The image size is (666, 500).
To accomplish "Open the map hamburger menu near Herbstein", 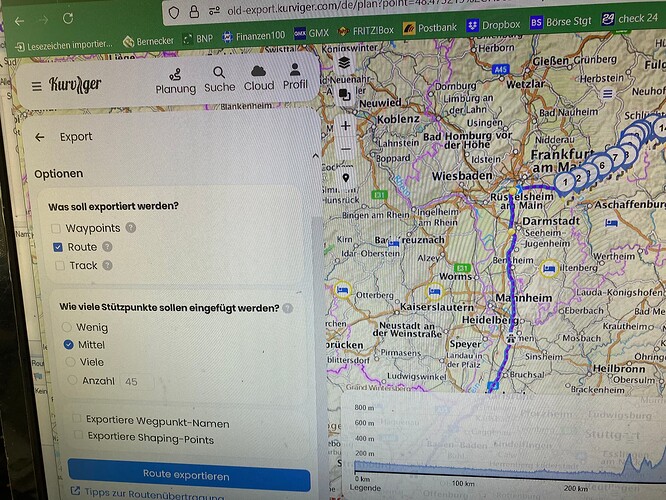I will [x=608, y=93].
